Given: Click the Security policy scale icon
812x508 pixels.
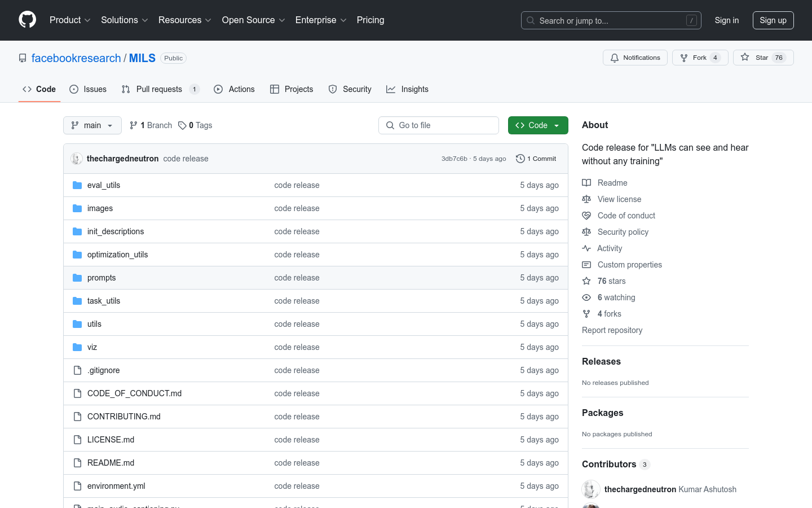Looking at the screenshot, I should (x=586, y=232).
